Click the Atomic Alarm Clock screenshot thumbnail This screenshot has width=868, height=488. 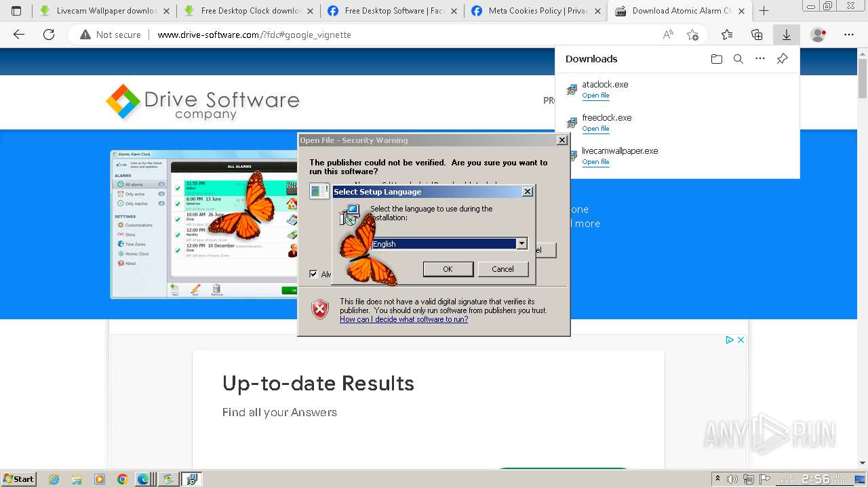click(x=204, y=224)
